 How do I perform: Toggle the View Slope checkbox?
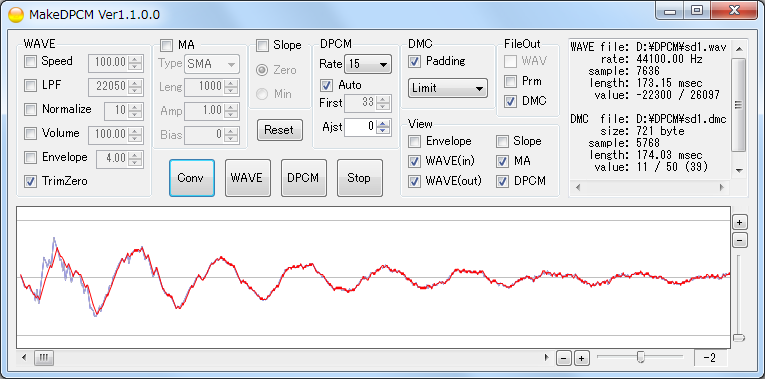tap(502, 141)
